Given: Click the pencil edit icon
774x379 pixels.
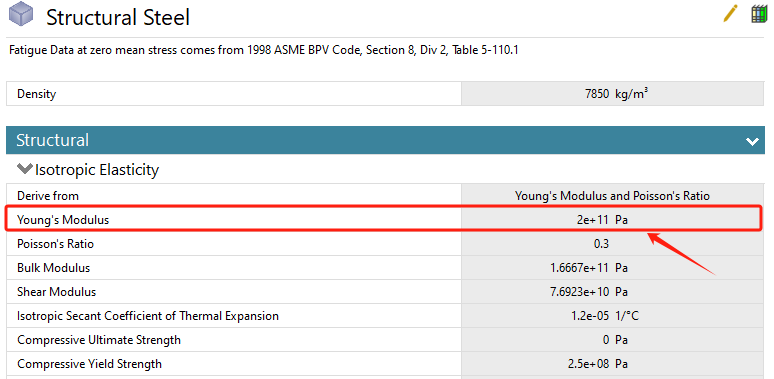Looking at the screenshot, I should point(731,13).
